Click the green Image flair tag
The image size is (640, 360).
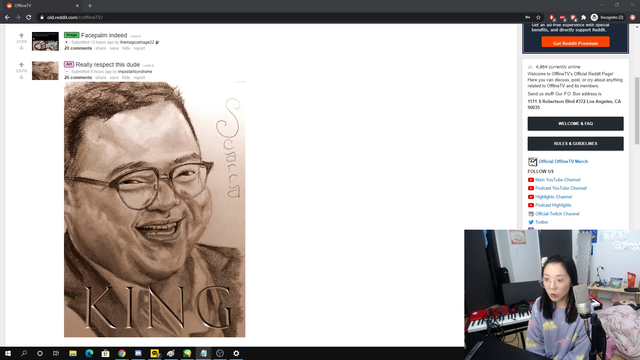71,35
